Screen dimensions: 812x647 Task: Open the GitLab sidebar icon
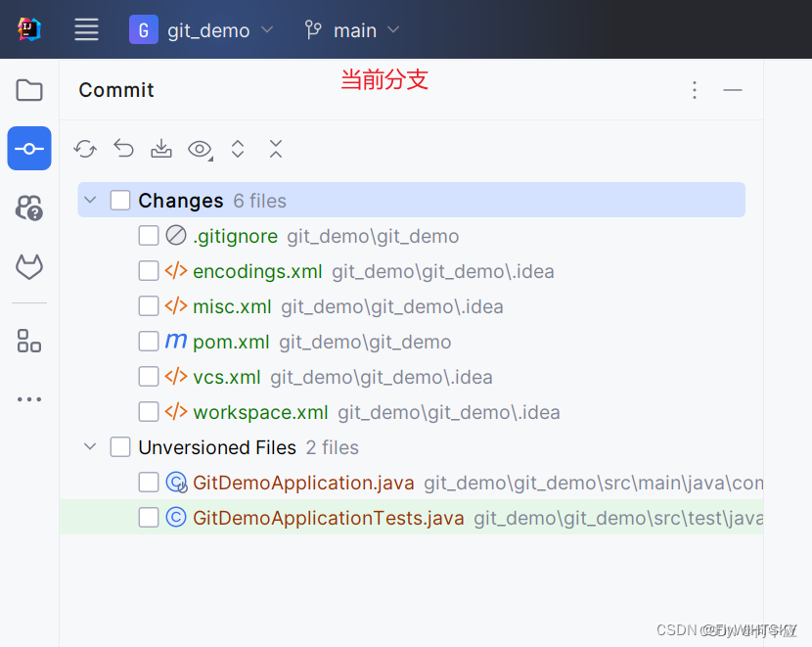tap(29, 267)
